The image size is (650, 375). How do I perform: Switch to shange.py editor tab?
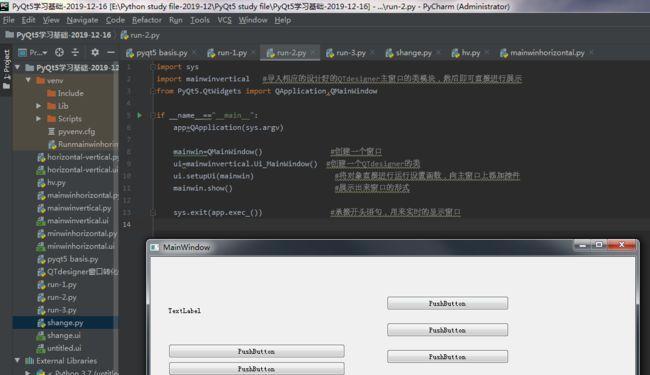pos(413,53)
